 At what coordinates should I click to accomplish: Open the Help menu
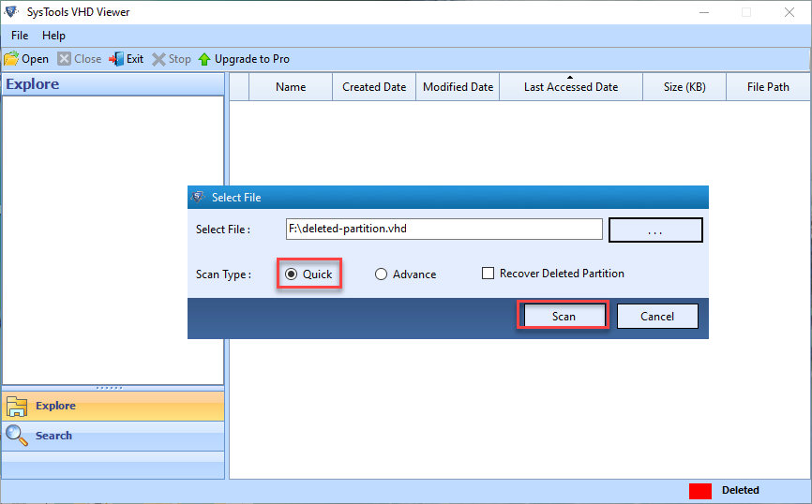(x=53, y=36)
